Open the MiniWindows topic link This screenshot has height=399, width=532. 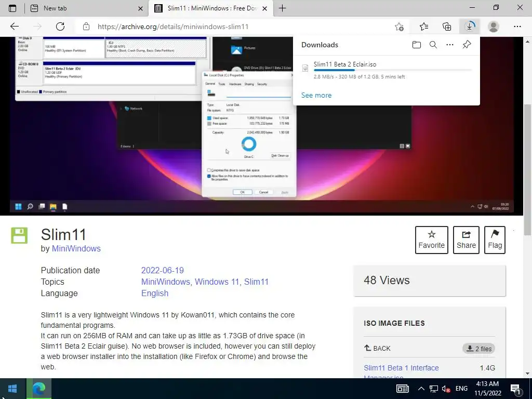(165, 282)
